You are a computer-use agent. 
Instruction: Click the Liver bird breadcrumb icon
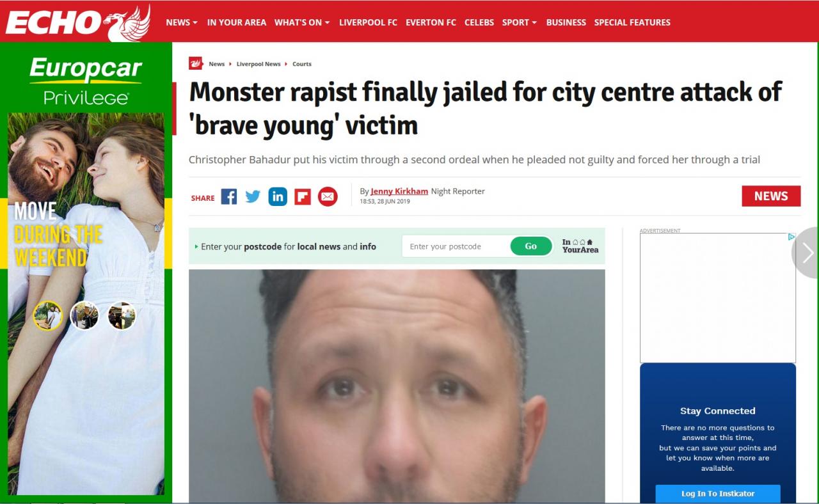[x=196, y=63]
